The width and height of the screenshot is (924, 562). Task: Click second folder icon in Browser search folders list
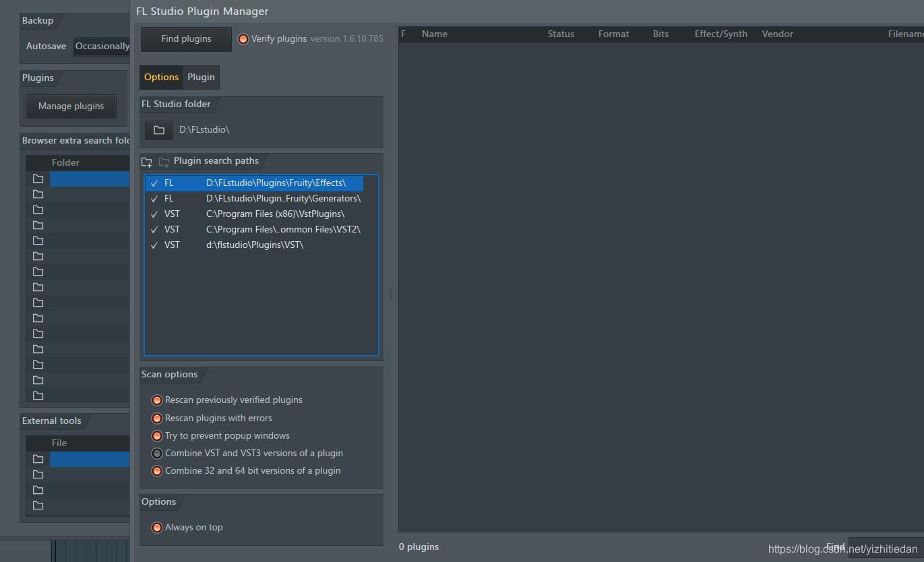click(38, 194)
